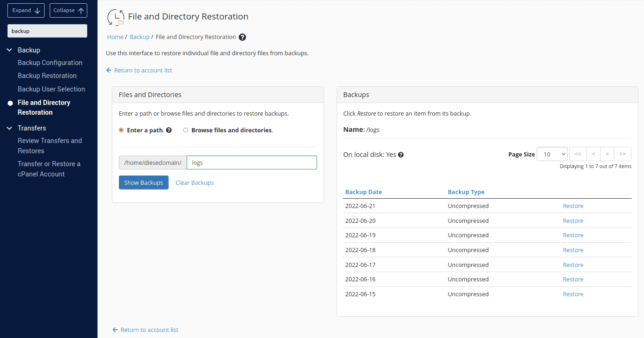Restore the 2022-06-21 backup
This screenshot has height=338, width=644.
[x=573, y=206]
